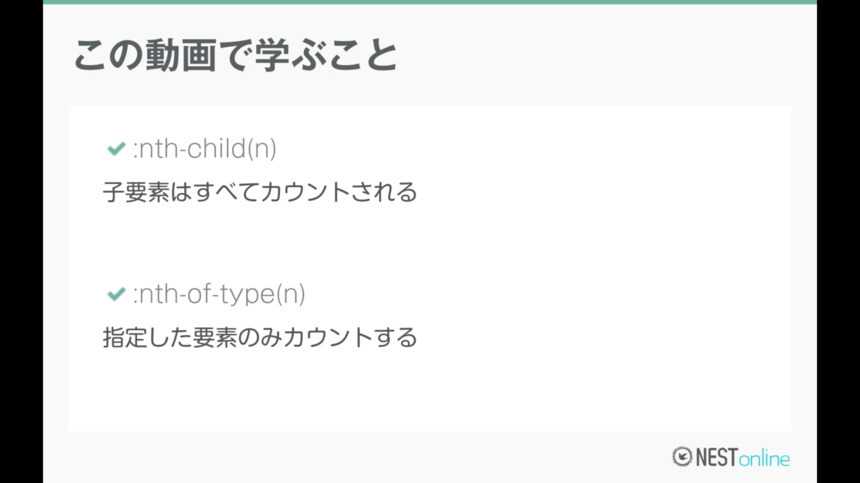Click the text 子要素はすべてカウントされる
This screenshot has width=860, height=483.
click(260, 192)
